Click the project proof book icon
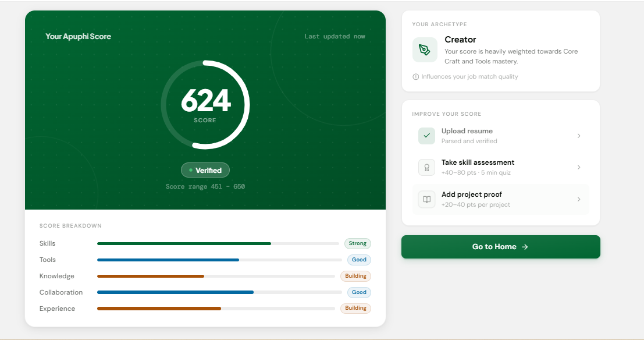The width and height of the screenshot is (644, 340). [427, 199]
